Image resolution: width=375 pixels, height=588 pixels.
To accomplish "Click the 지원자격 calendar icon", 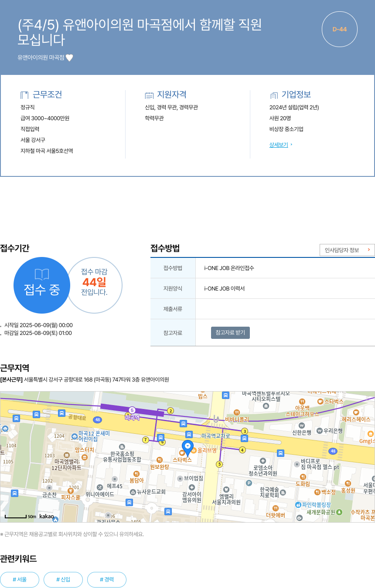I will pyautogui.click(x=149, y=95).
